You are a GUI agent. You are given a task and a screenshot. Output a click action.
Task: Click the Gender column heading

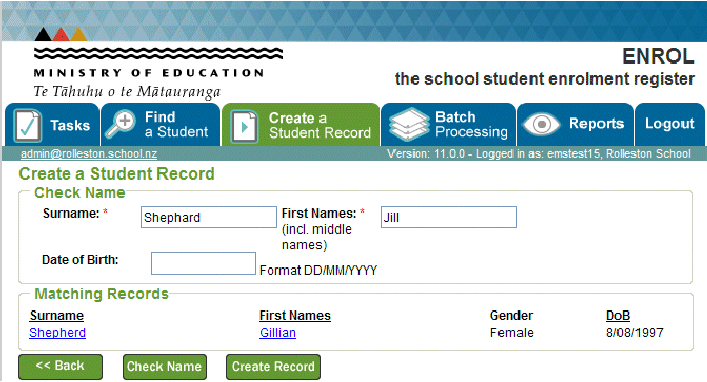(x=511, y=316)
